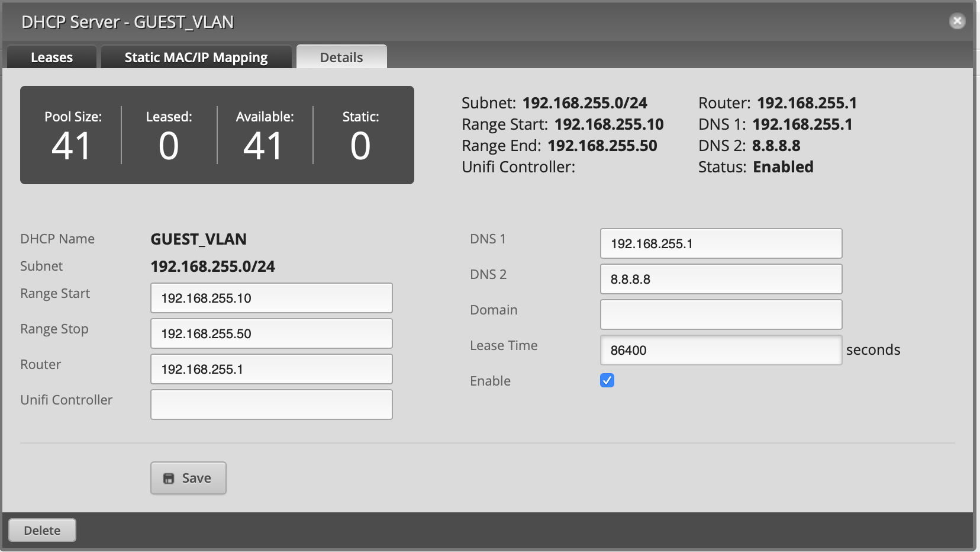Click the DNS 1 input box

[x=721, y=243]
